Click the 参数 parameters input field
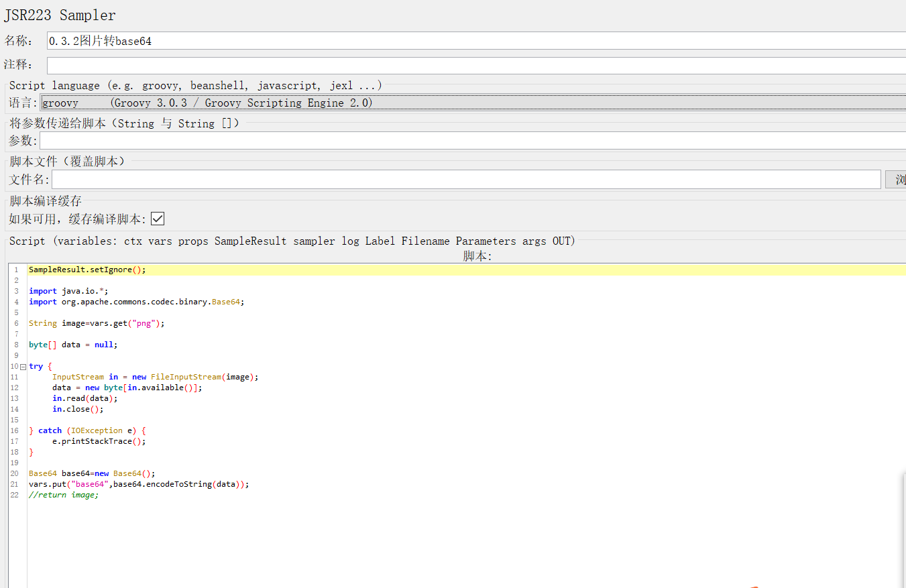Screen dimensions: 906x588 [473, 141]
